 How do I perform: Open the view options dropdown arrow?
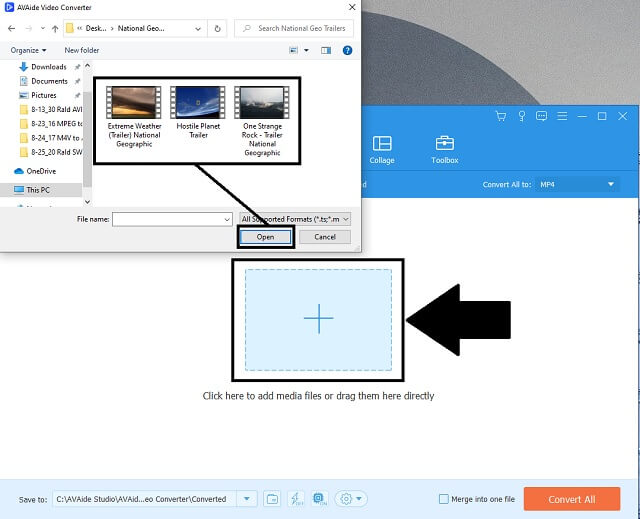click(x=306, y=50)
